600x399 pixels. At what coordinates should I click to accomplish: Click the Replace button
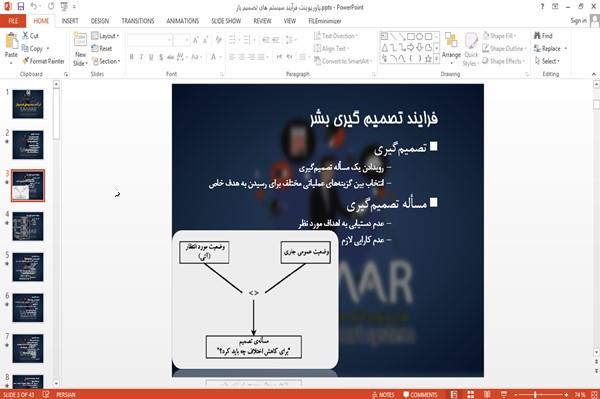click(551, 49)
